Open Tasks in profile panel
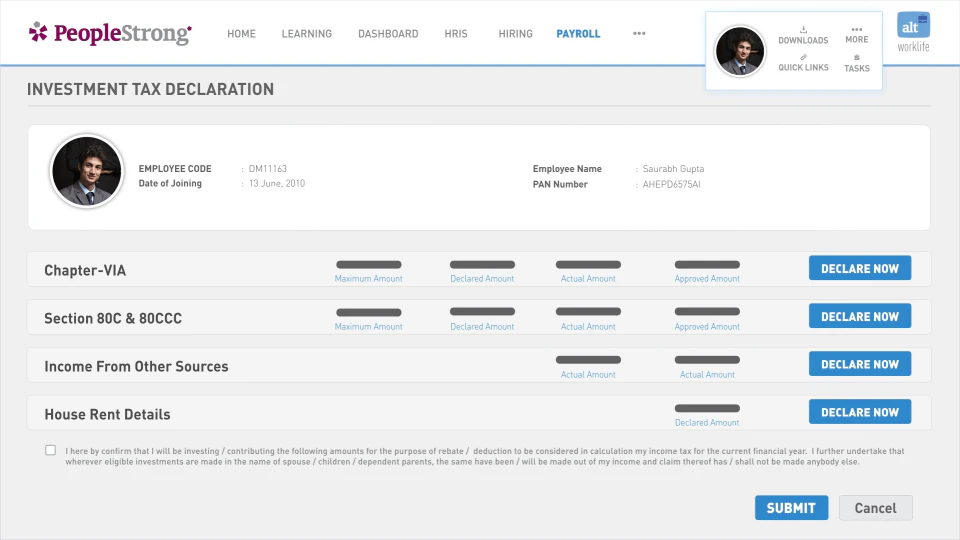 tap(857, 64)
